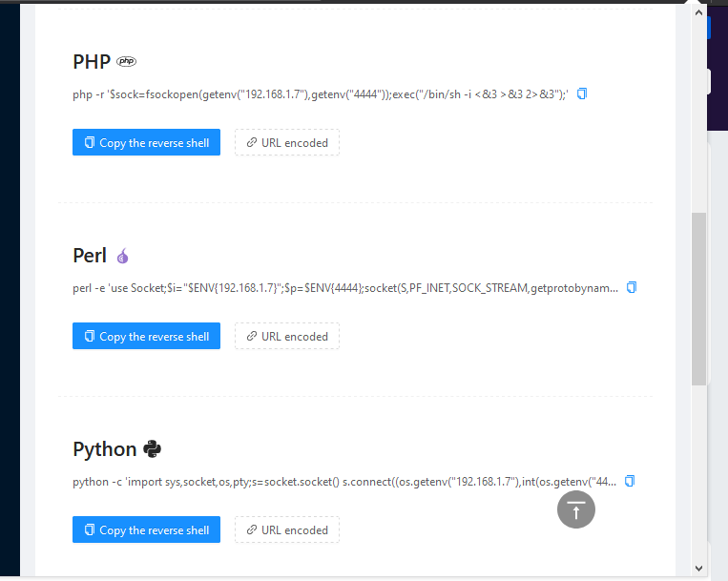Toggle URL encoded for the PHP shell

(287, 142)
